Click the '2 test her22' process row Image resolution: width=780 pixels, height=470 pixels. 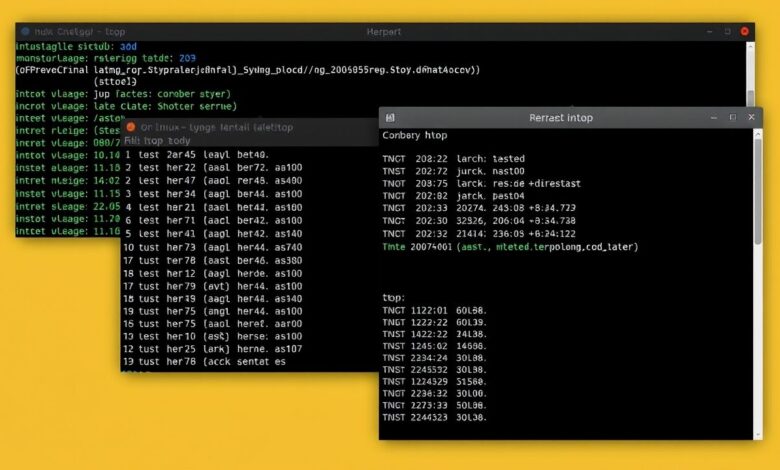[x=213, y=168]
